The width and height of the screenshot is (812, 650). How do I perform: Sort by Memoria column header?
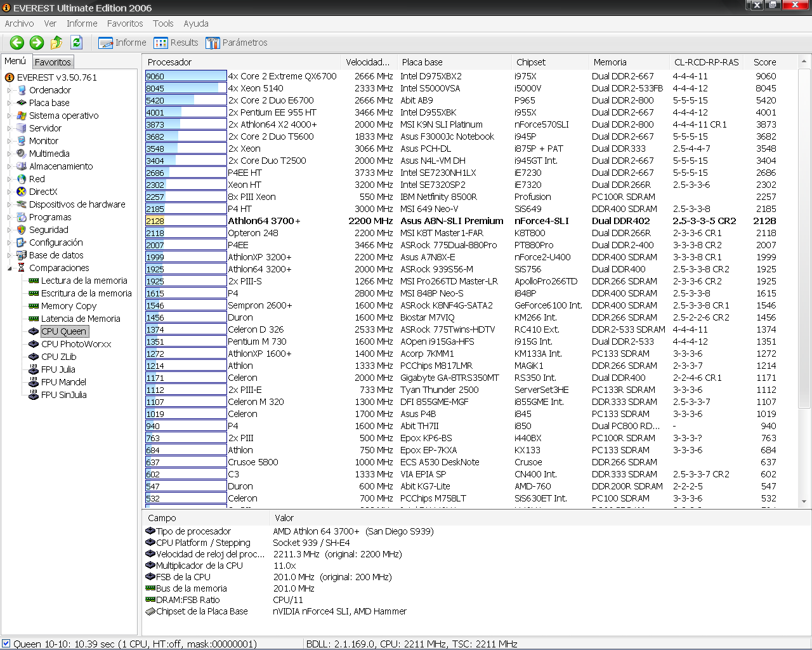click(x=629, y=62)
